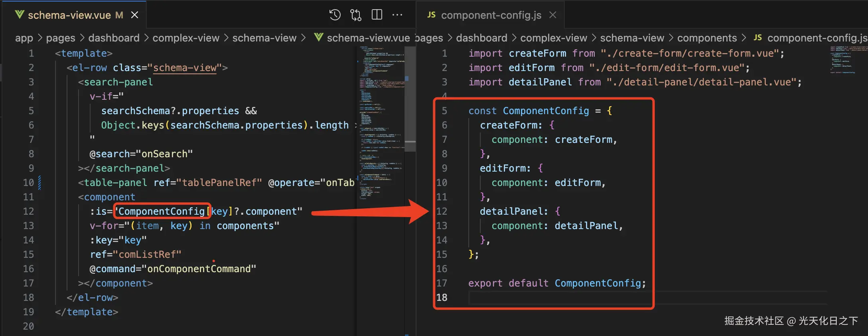Select 'components' in the right breadcrumb

707,38
